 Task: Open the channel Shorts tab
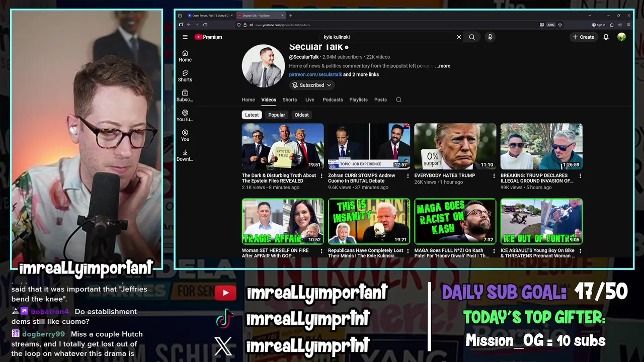point(290,100)
